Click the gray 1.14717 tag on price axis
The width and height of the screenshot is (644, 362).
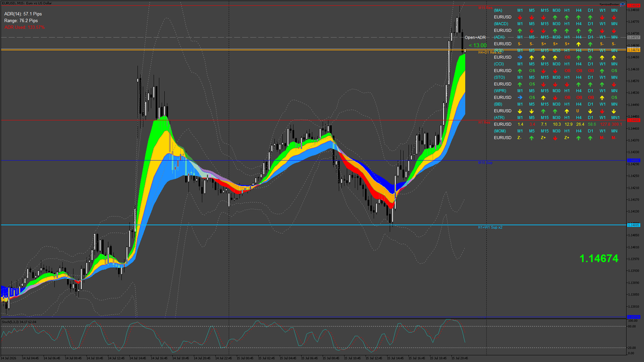pos(634,38)
